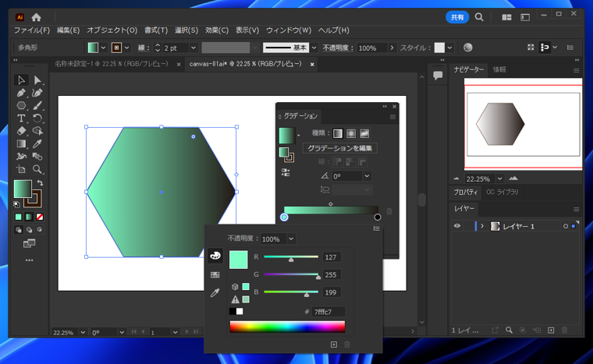
Task: Click the グラデーションを編集 button
Action: click(339, 148)
